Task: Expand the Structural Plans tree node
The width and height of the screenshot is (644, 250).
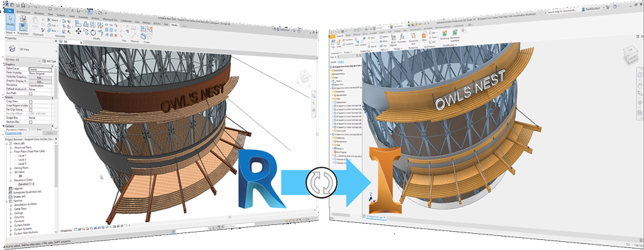Action: 10,147
